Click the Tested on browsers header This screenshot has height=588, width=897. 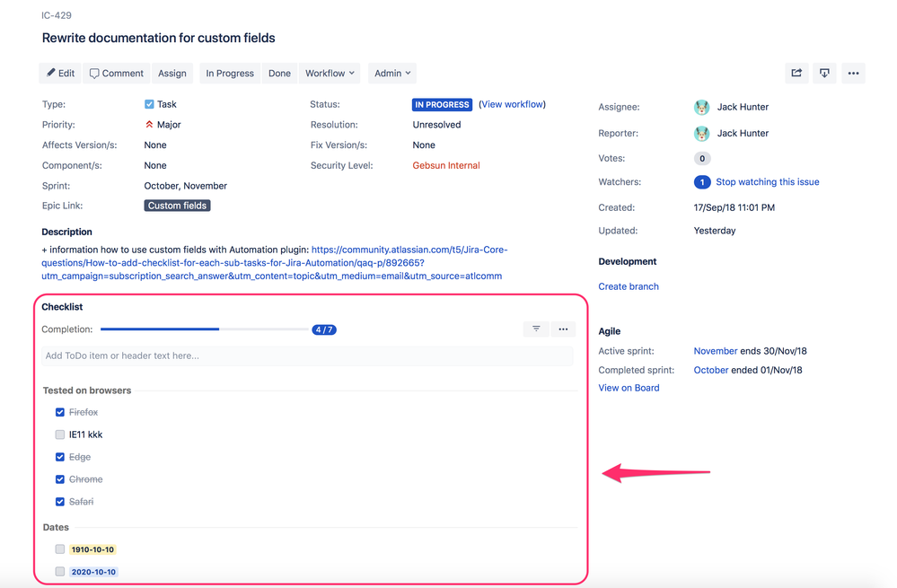[x=87, y=391]
